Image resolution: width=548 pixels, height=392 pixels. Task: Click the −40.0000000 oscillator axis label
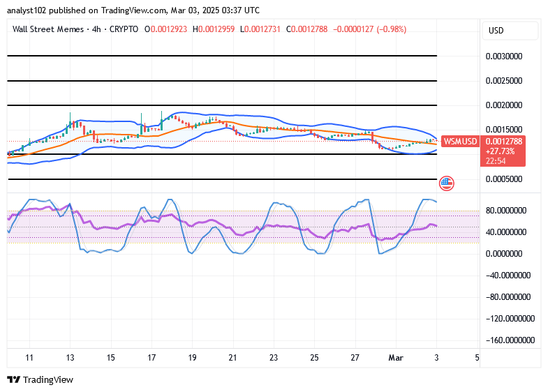click(x=508, y=276)
